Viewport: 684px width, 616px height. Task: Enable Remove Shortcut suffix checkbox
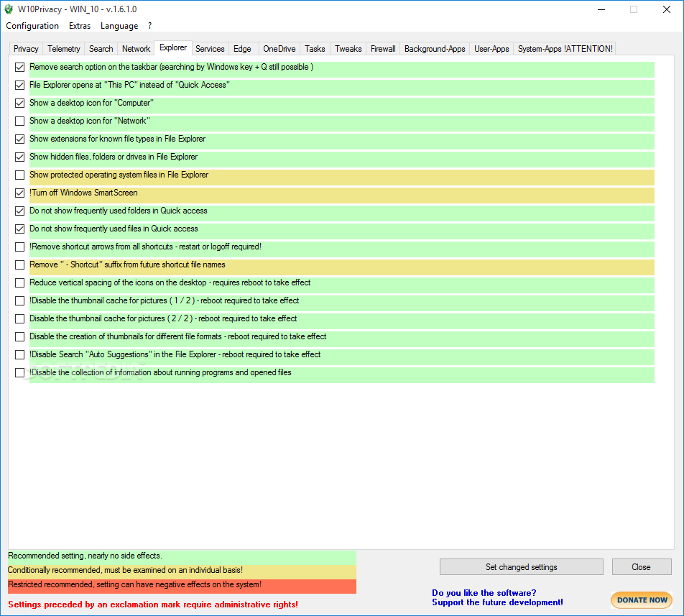point(19,265)
